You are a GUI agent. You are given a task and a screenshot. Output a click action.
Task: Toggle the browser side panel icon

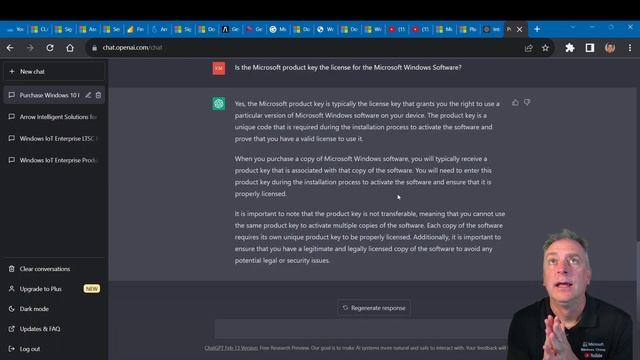click(x=590, y=48)
